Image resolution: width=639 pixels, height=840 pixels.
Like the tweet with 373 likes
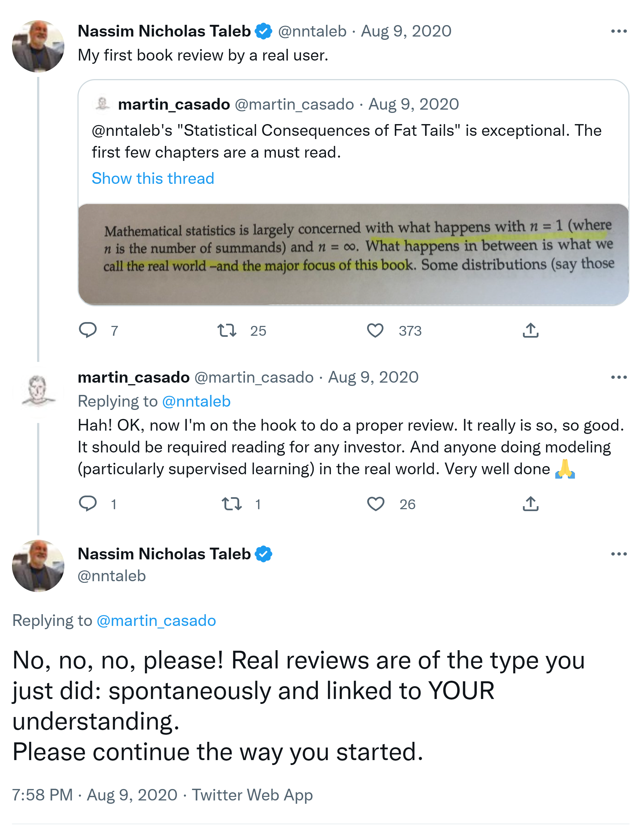(x=375, y=330)
